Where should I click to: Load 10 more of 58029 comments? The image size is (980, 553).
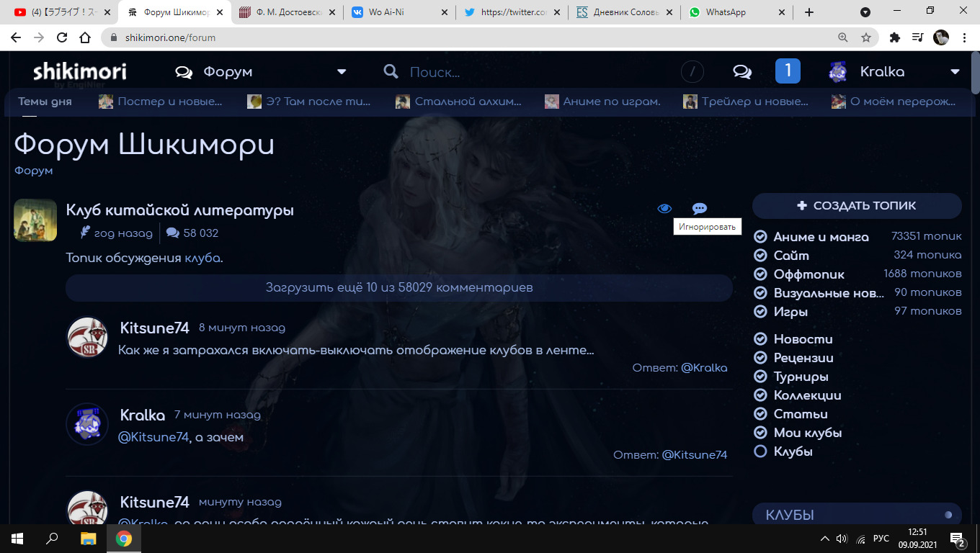point(399,287)
